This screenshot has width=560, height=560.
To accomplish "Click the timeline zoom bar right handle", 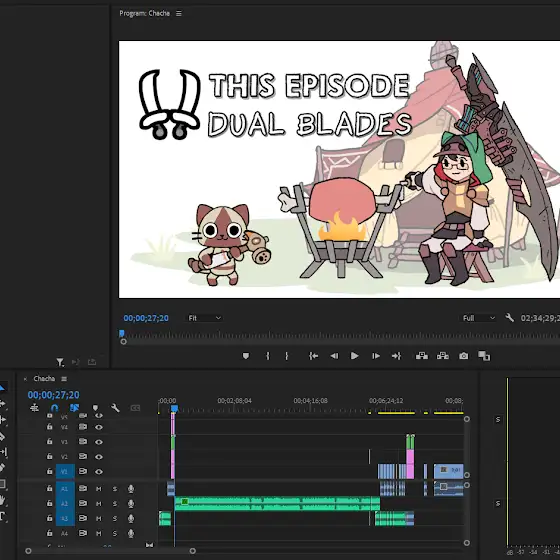I will click(192, 551).
